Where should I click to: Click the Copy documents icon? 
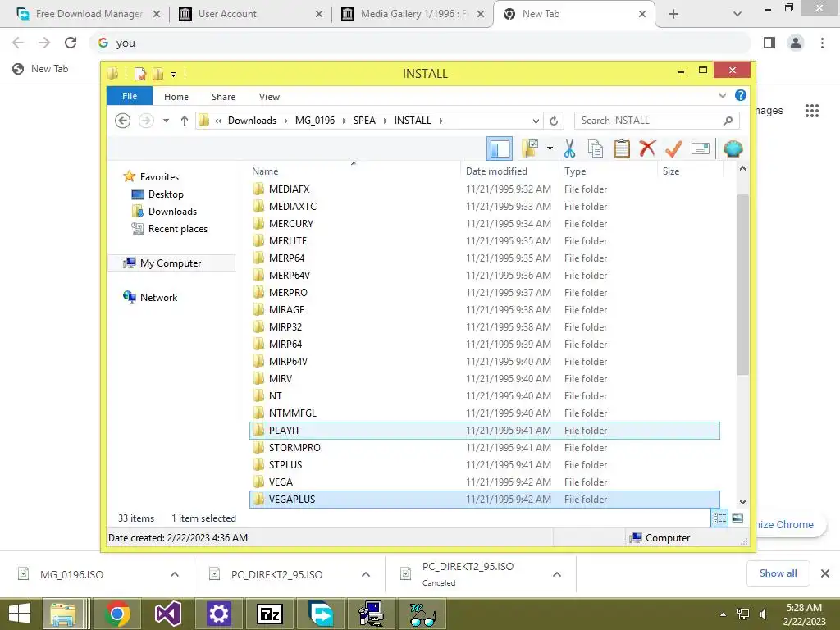pos(596,148)
